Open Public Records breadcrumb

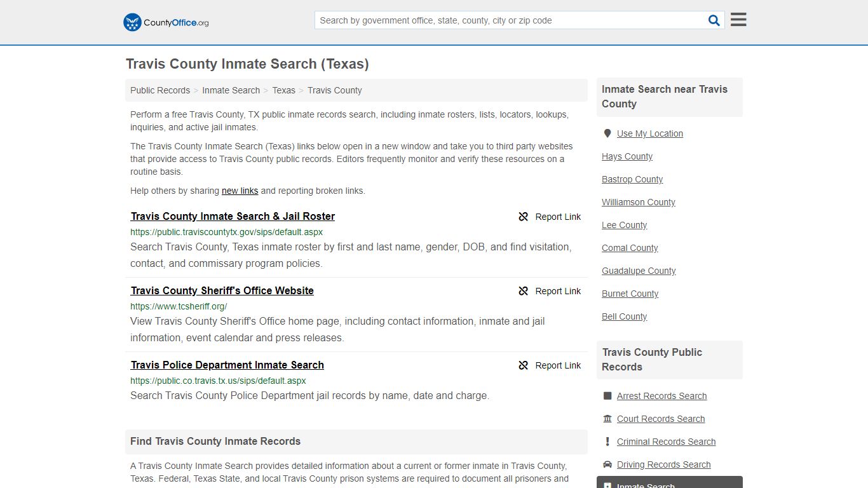point(160,90)
